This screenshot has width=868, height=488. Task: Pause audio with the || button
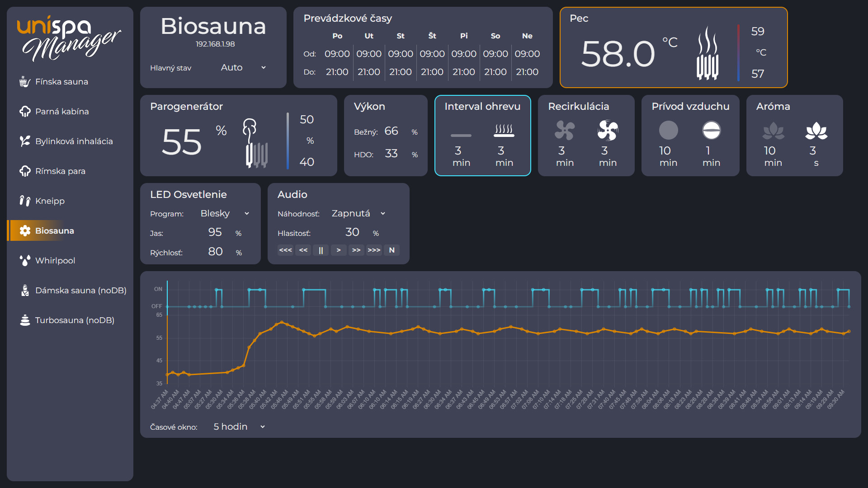321,250
